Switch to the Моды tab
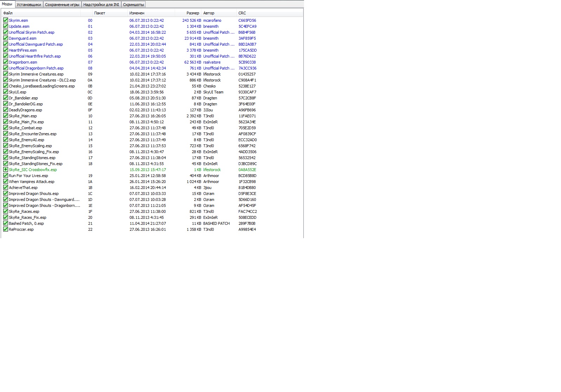Screen dimensions: 561x392 tap(7, 4)
